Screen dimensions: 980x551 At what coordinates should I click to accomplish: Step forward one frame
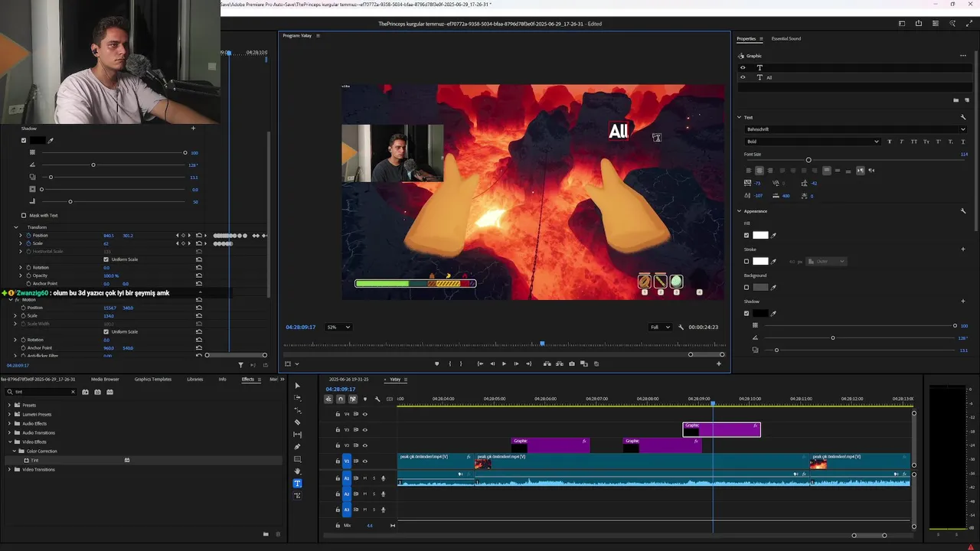tap(516, 364)
